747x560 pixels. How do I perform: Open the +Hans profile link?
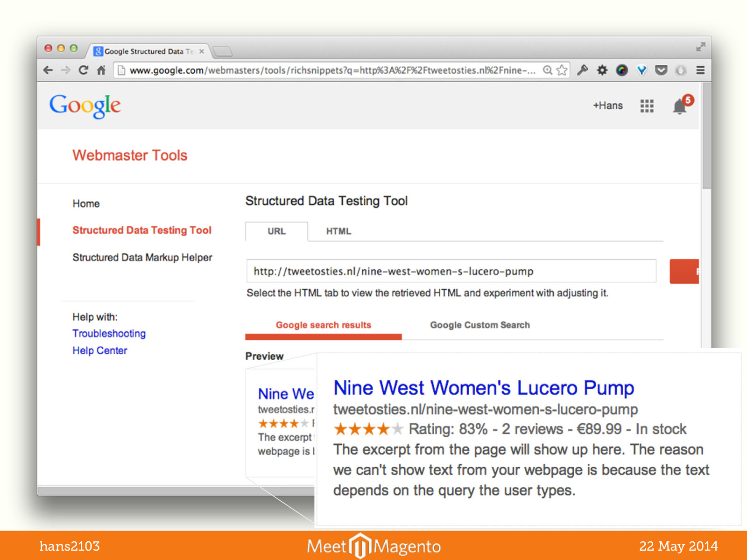coord(608,105)
